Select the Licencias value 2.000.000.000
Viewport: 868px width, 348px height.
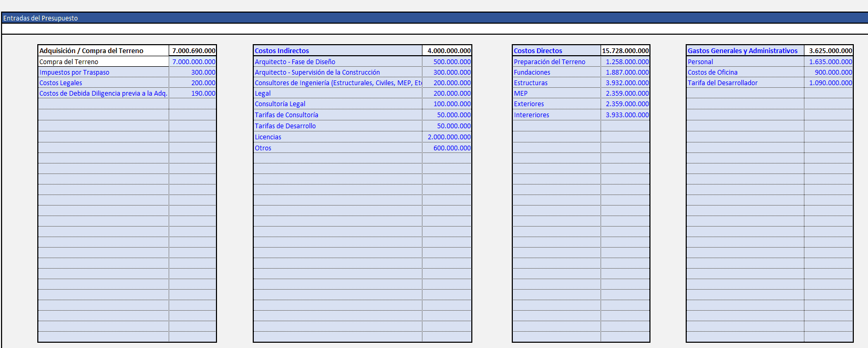click(448, 137)
